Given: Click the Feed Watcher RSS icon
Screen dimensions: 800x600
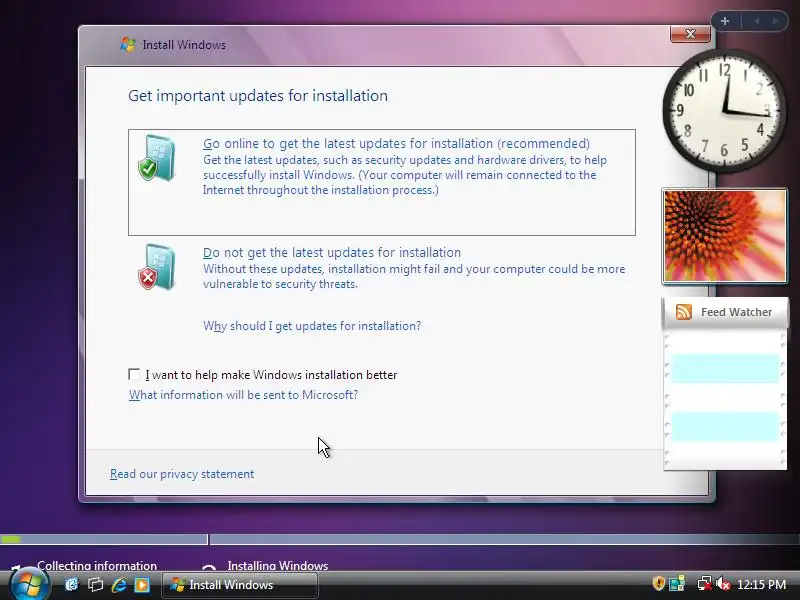Looking at the screenshot, I should point(684,312).
